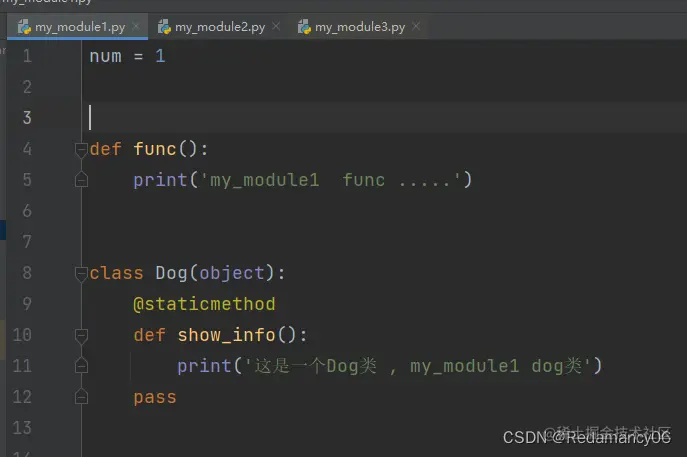Close the my_module1.py tab

136,26
